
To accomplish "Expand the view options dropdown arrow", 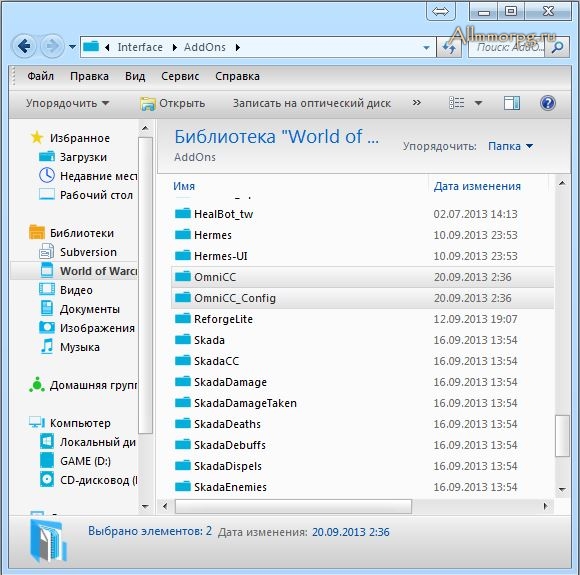I will click(478, 103).
